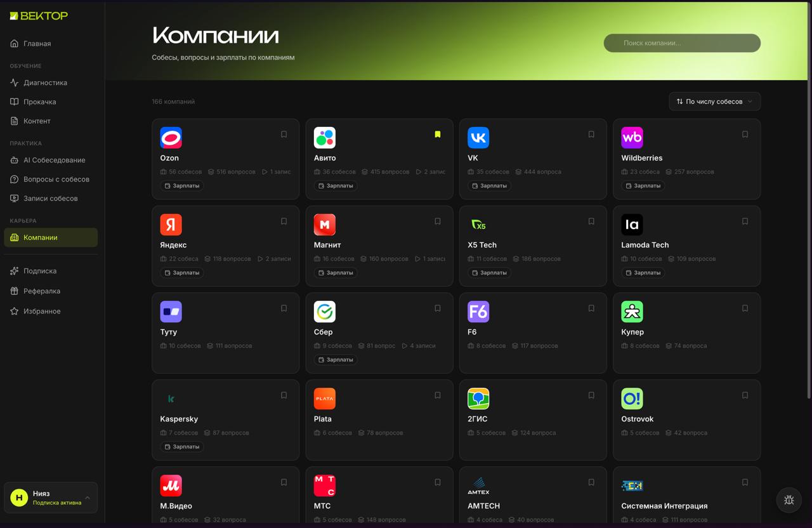Click the user avatar Н
The width and height of the screenshot is (812, 528).
pos(19,498)
